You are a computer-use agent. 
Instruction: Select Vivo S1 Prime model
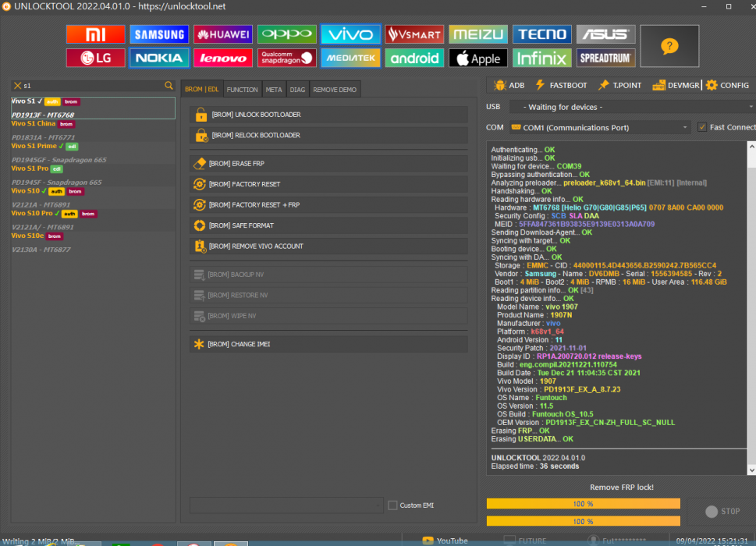tap(93, 153)
